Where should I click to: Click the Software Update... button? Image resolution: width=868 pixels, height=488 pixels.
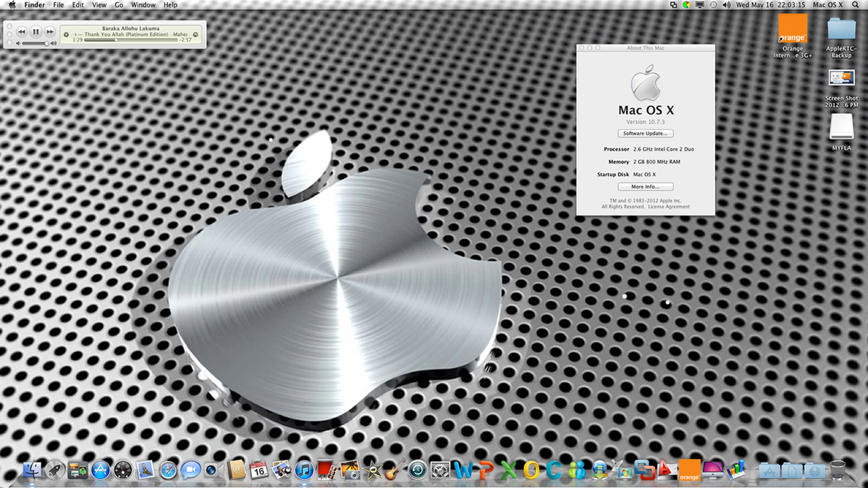pyautogui.click(x=646, y=134)
